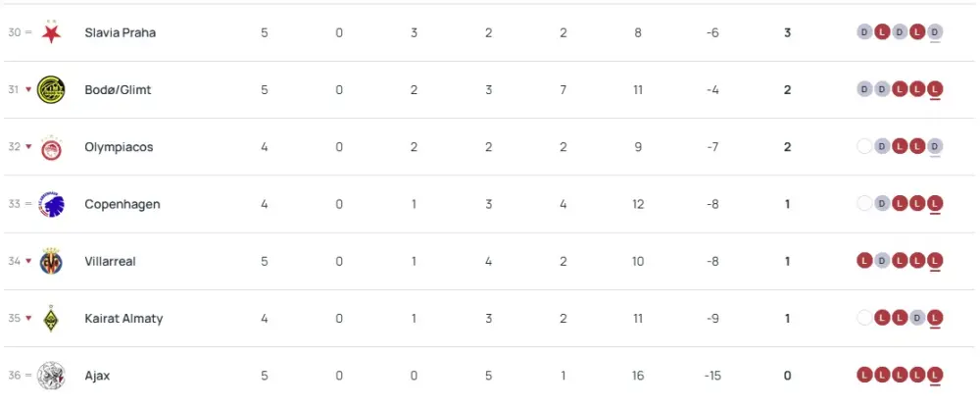This screenshot has height=408, width=980.
Task: Click the Ajax club crest
Action: [x=50, y=376]
